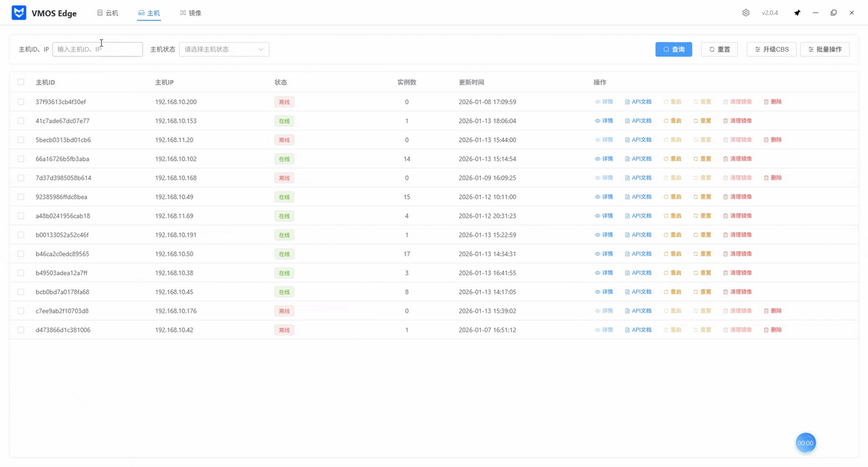Toggle the select-all checkbox in table header
The height and width of the screenshot is (467, 868).
(x=21, y=82)
